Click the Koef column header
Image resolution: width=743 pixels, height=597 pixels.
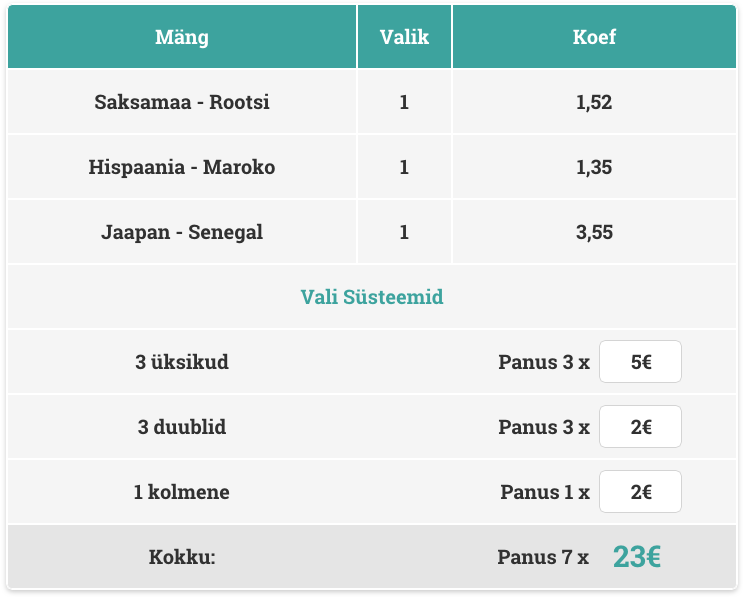[594, 38]
